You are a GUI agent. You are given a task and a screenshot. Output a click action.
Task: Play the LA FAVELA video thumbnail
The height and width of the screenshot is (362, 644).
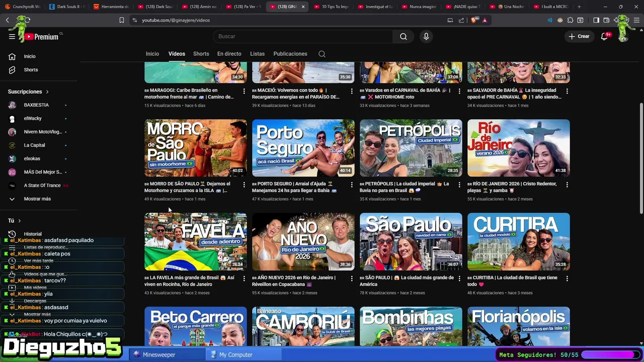point(196,241)
